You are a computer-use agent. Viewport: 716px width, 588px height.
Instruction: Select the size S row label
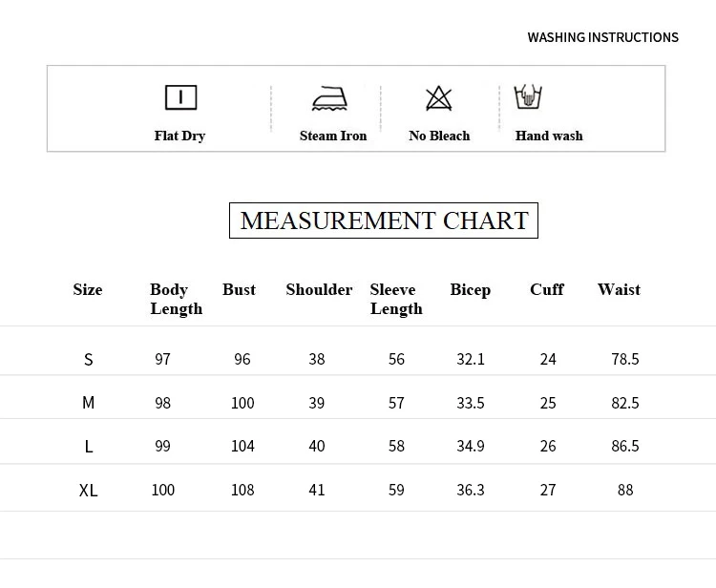point(89,360)
